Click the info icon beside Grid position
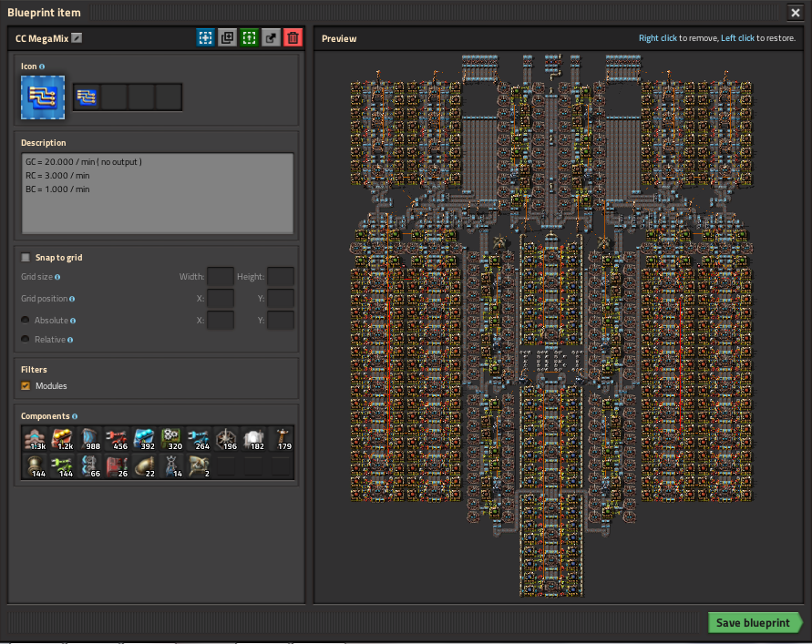 (x=72, y=299)
